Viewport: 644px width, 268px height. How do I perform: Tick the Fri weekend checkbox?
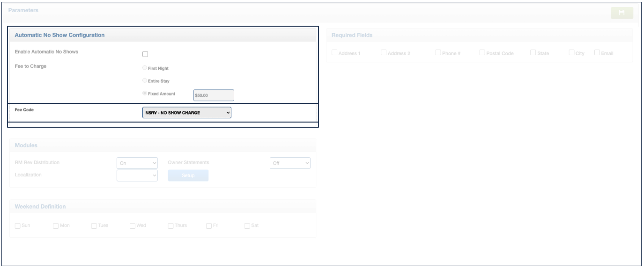[209, 225]
